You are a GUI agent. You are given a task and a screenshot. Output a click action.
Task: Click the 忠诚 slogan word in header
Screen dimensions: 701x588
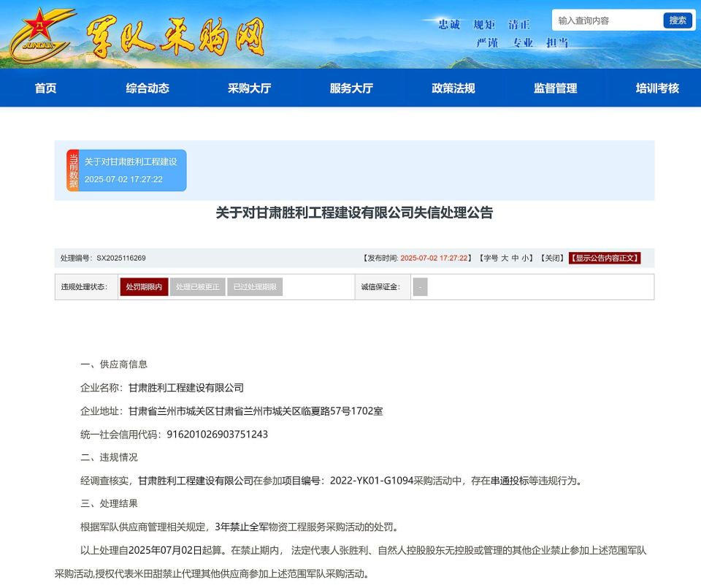449,23
